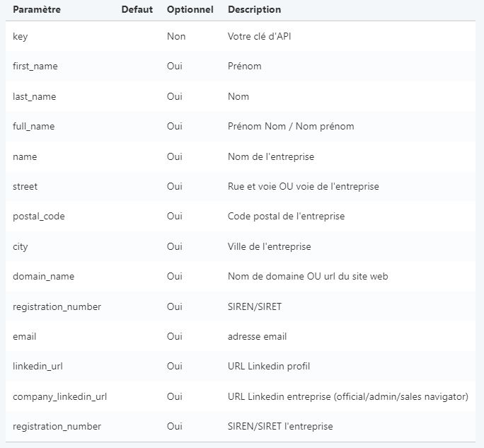Image resolution: width=484 pixels, height=448 pixels.
Task: Click the "postal_code" parameter cell
Action: [38, 217]
